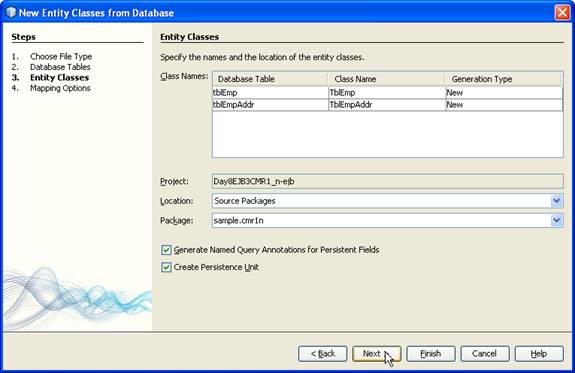The image size is (575, 373).
Task: Go to previous step with Back button
Action: (x=323, y=354)
